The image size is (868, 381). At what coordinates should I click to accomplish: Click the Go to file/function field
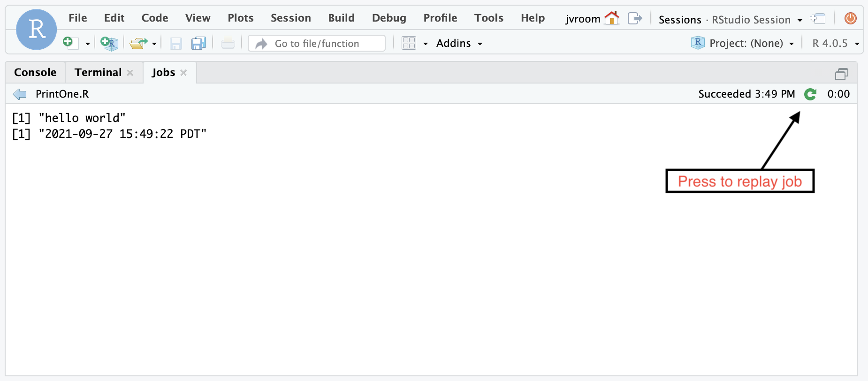pos(324,43)
